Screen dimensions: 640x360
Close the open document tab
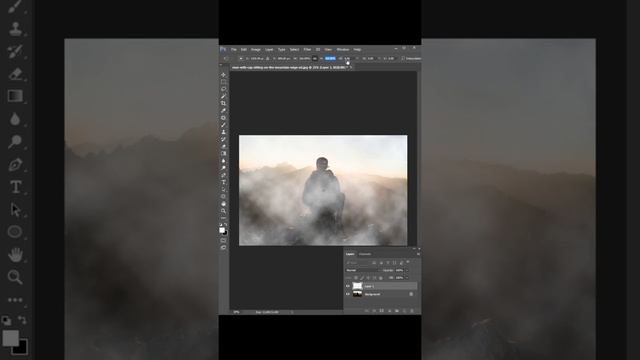(x=351, y=68)
